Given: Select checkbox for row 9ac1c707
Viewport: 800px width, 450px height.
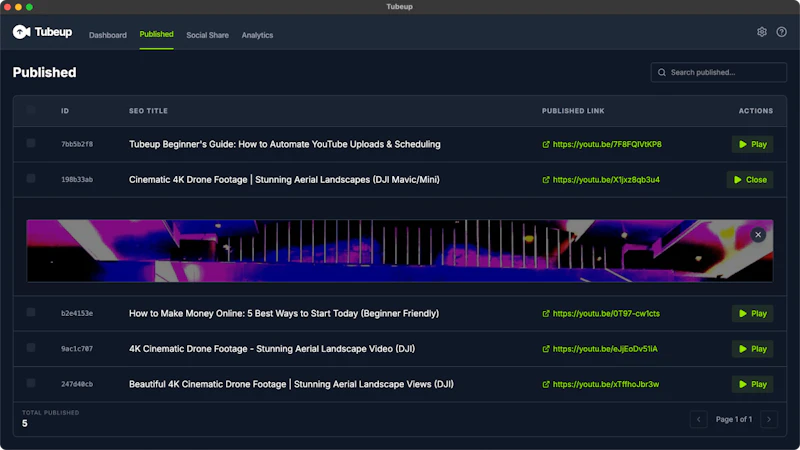Looking at the screenshot, I should point(31,348).
